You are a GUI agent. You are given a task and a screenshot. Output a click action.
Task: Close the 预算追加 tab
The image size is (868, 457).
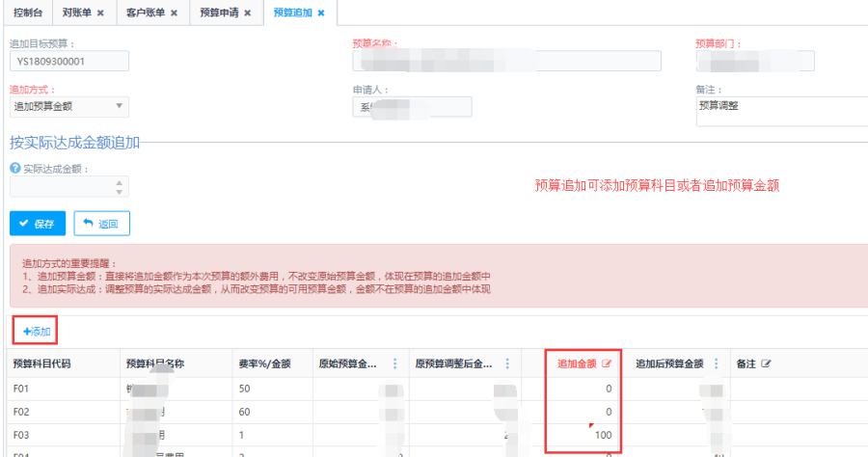pyautogui.click(x=321, y=13)
